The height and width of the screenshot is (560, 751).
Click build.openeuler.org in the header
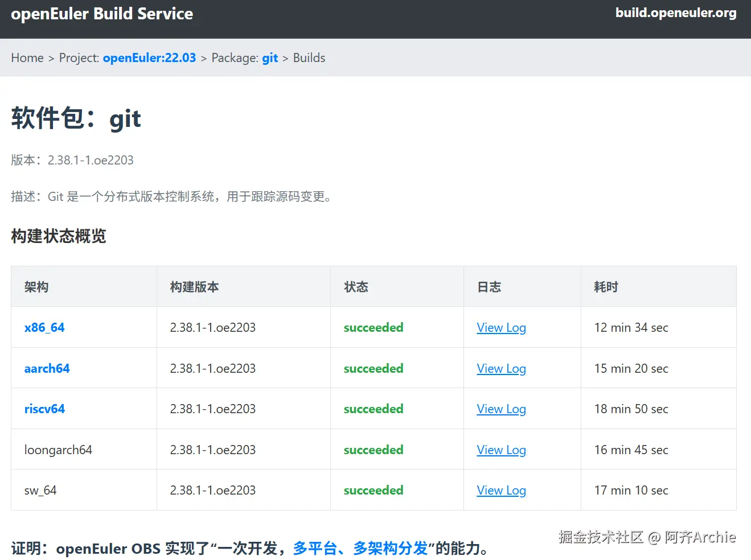(676, 13)
